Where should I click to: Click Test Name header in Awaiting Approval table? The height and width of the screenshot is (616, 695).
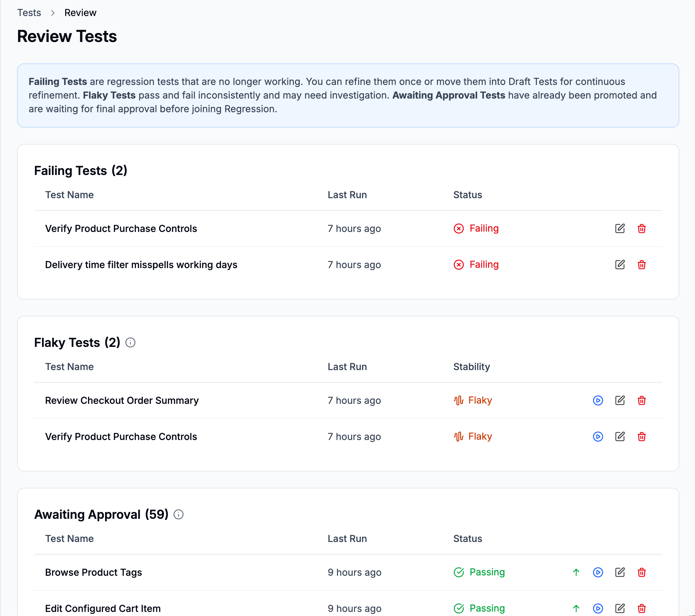(x=69, y=539)
